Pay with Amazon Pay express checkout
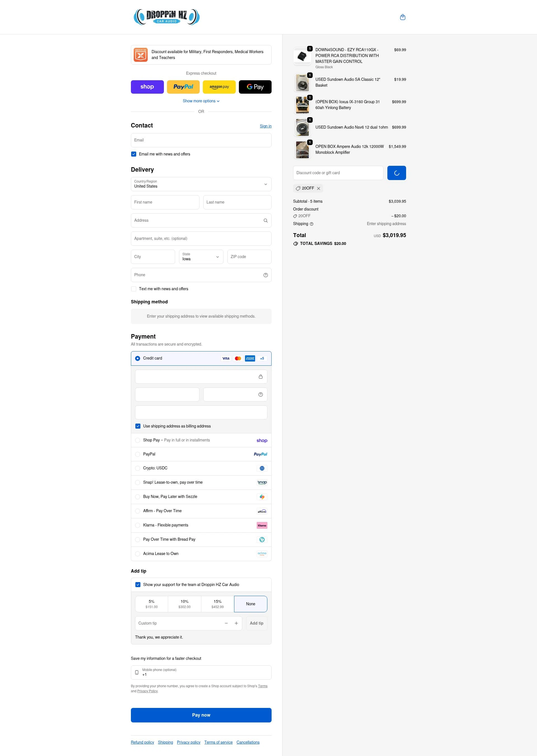 (219, 87)
